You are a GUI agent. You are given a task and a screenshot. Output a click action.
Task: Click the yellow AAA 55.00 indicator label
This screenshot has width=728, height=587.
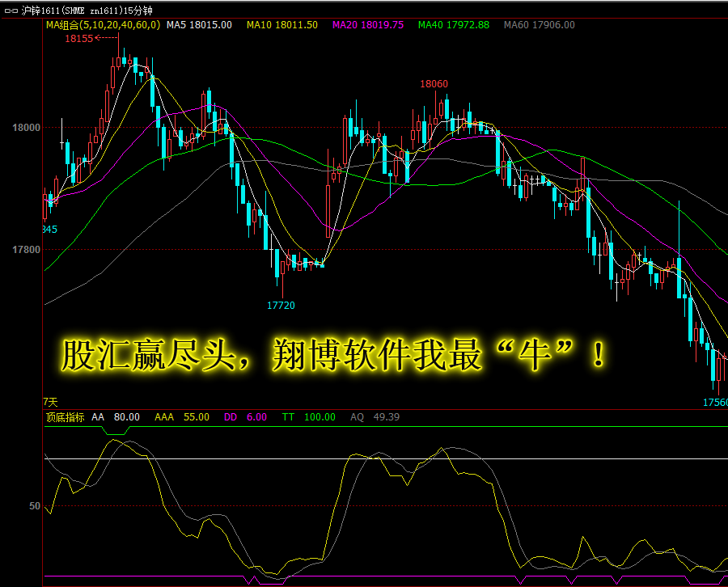point(182,417)
